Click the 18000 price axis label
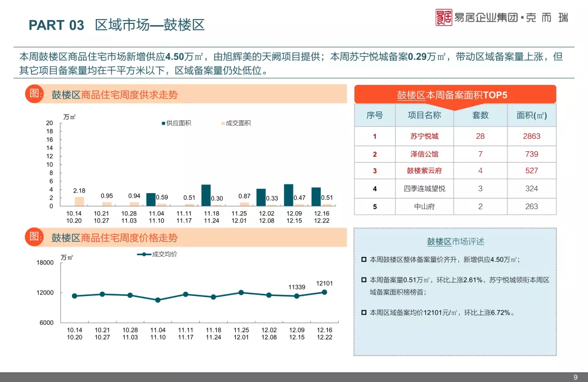 click(x=45, y=263)
